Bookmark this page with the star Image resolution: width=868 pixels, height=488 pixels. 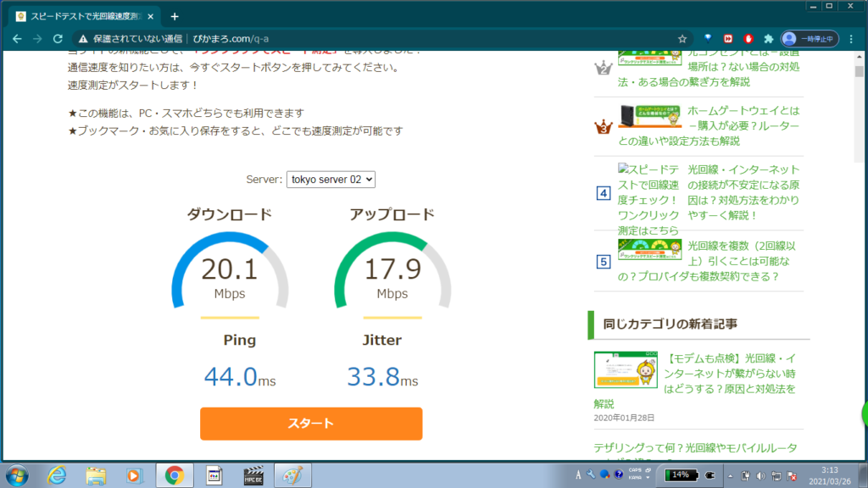click(682, 39)
